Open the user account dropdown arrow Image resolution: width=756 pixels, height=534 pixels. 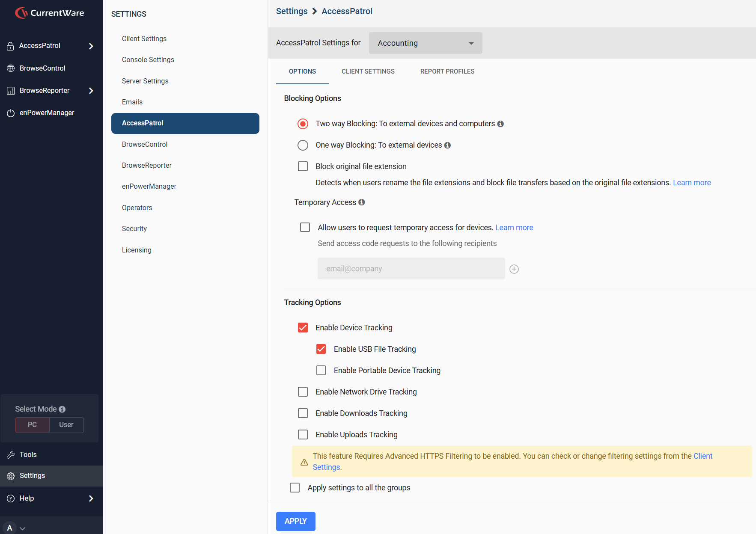[23, 529]
